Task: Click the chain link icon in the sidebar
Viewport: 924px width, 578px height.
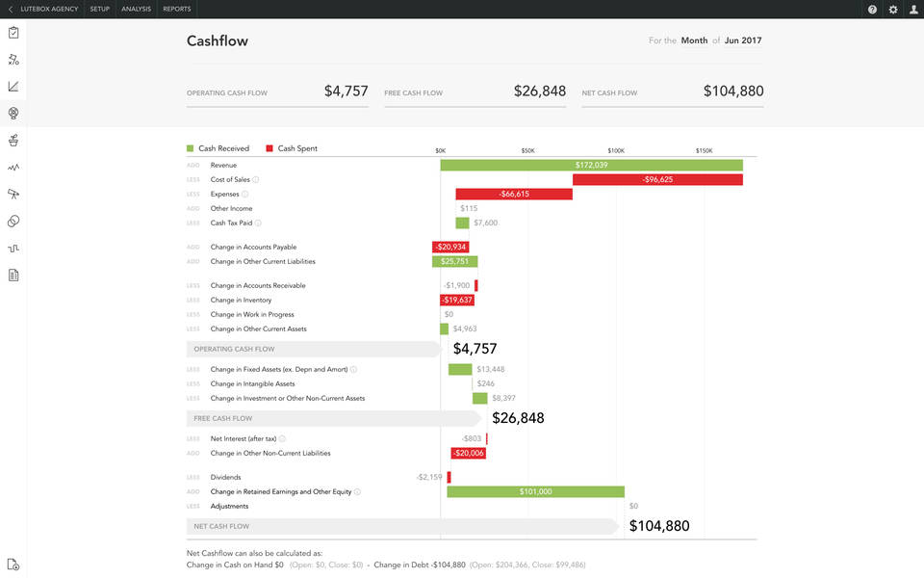Action: coord(13,221)
